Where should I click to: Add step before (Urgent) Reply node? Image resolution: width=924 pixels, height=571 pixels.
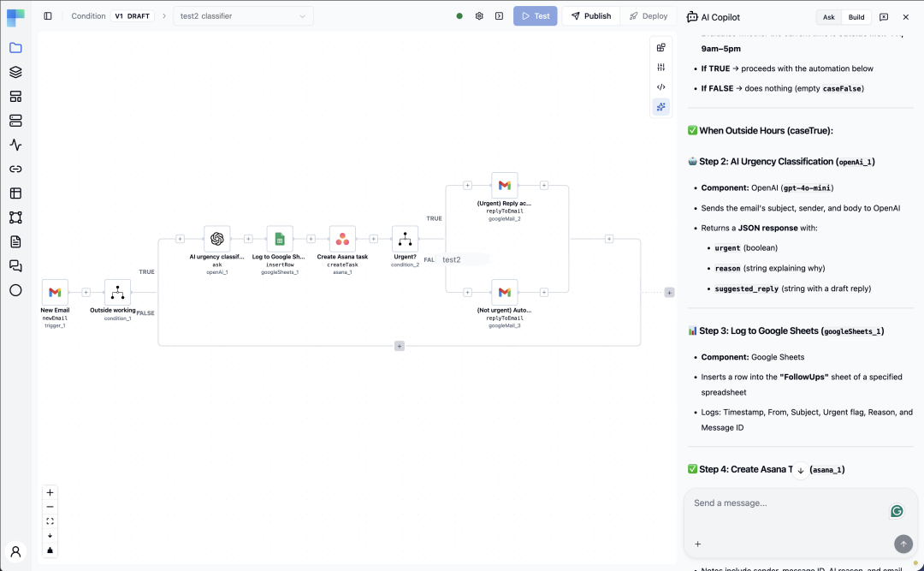tap(467, 185)
